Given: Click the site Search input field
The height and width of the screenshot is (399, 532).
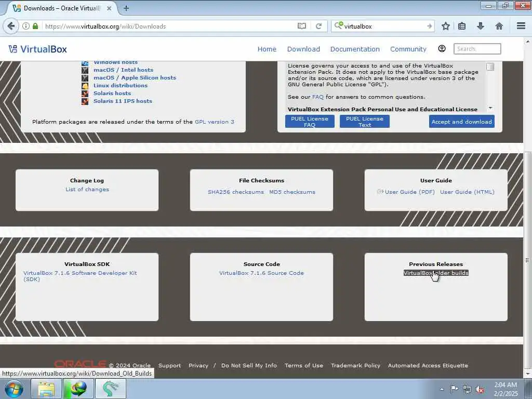Looking at the screenshot, I should tap(477, 49).
